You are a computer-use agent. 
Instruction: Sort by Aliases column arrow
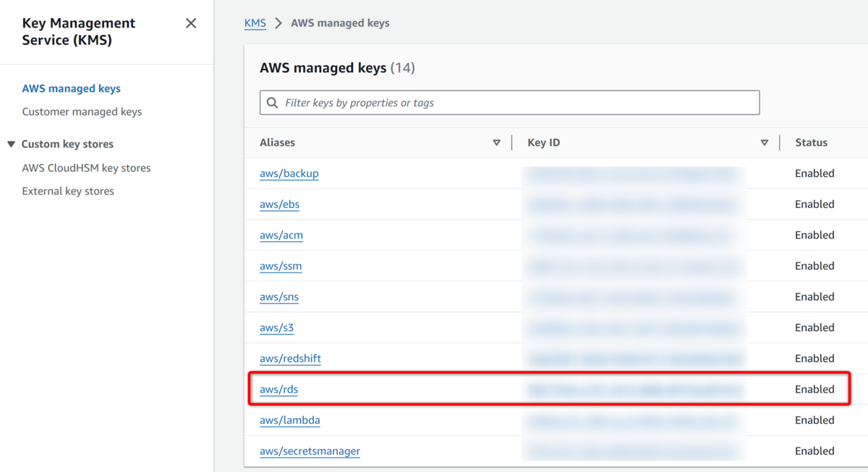pos(496,142)
